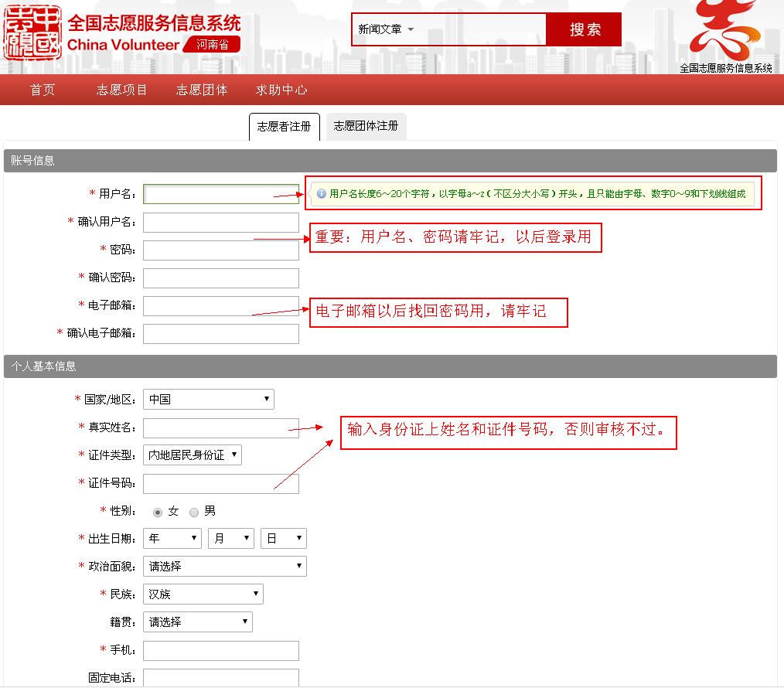The height and width of the screenshot is (688, 784).
Task: Click the info icon in username hint
Action: click(x=322, y=194)
